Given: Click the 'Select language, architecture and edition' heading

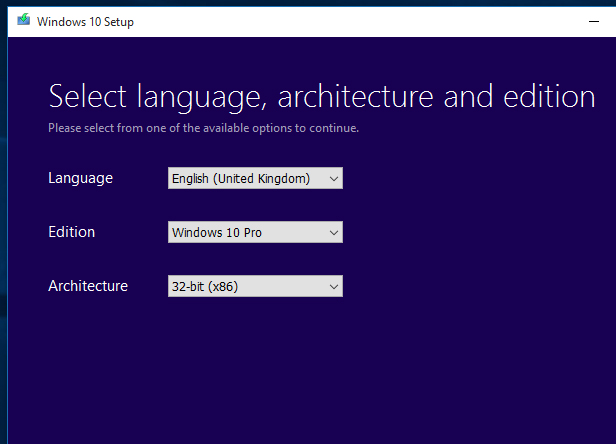Looking at the screenshot, I should click(x=321, y=96).
